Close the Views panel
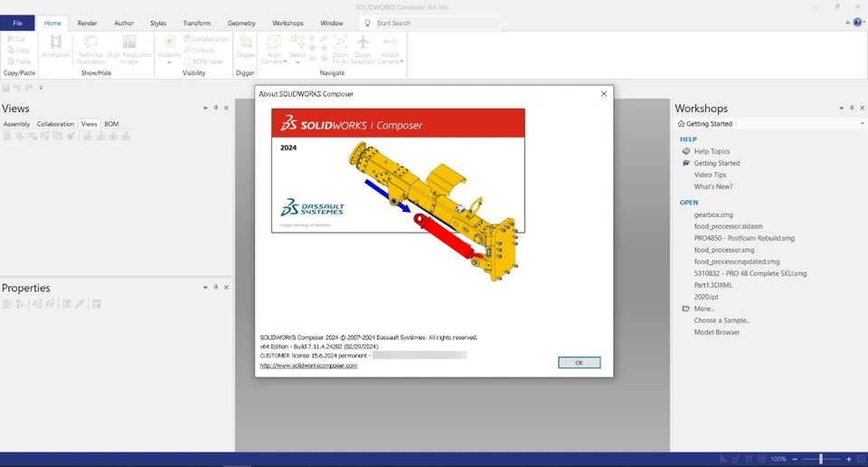868x467 pixels. pyautogui.click(x=226, y=108)
